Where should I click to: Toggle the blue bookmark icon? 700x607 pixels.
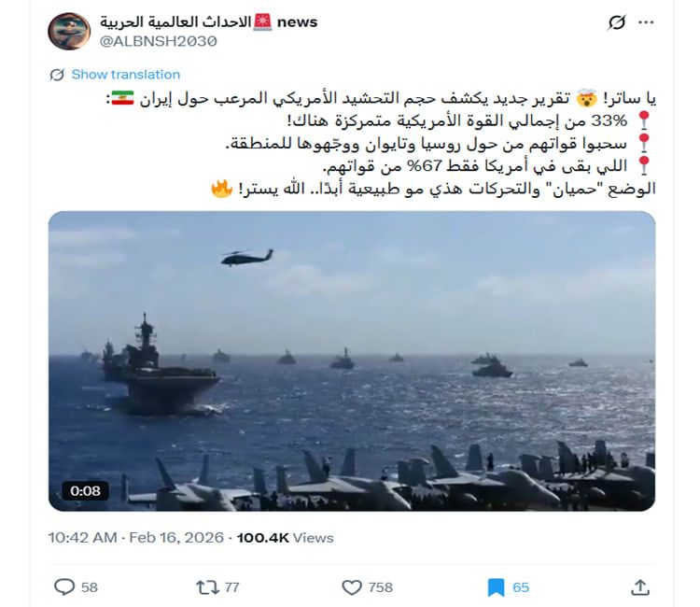click(496, 587)
